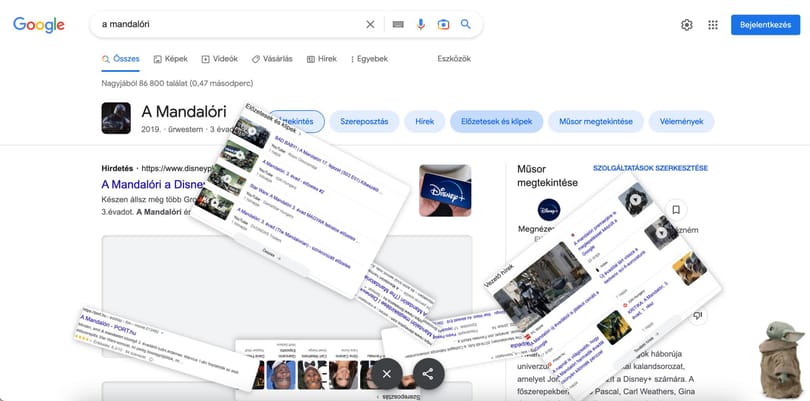The image size is (810, 401).
Task: Click the thumbs-down feedback icon
Action: [x=698, y=315]
